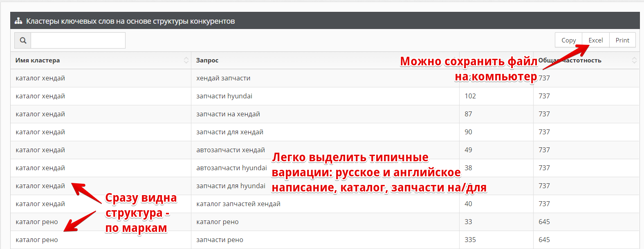Select the 'запчасти hyundai' query cell
The height and width of the screenshot is (249, 644).
click(x=224, y=96)
